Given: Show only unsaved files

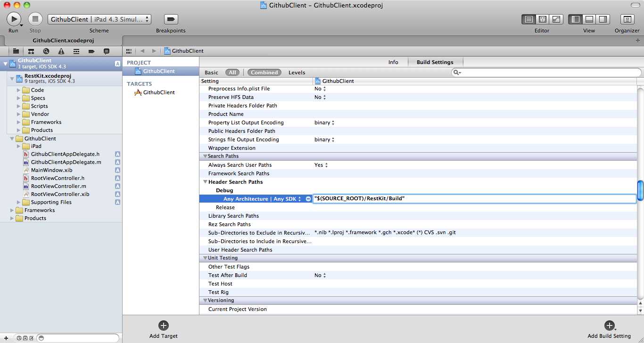Looking at the screenshot, I should [x=31, y=338].
